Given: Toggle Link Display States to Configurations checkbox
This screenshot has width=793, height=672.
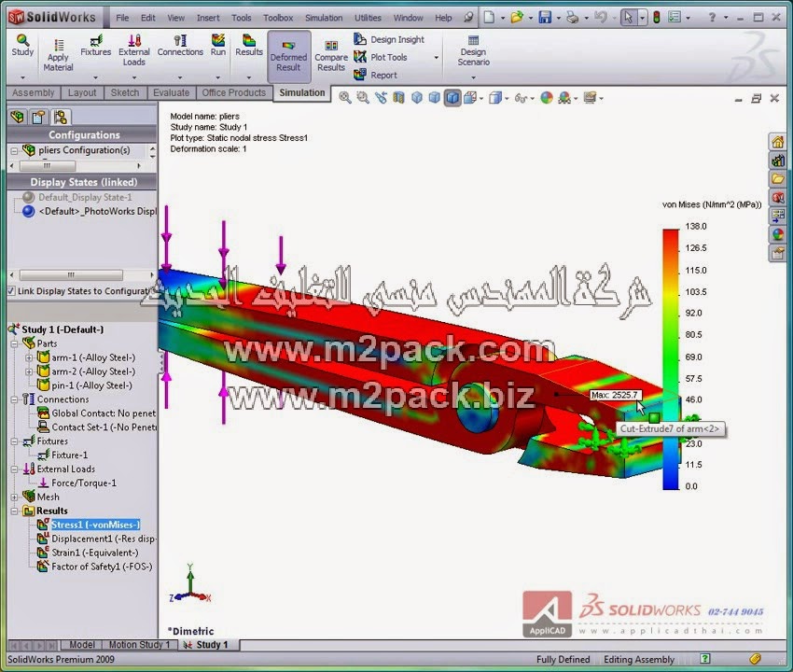Looking at the screenshot, I should [11, 291].
